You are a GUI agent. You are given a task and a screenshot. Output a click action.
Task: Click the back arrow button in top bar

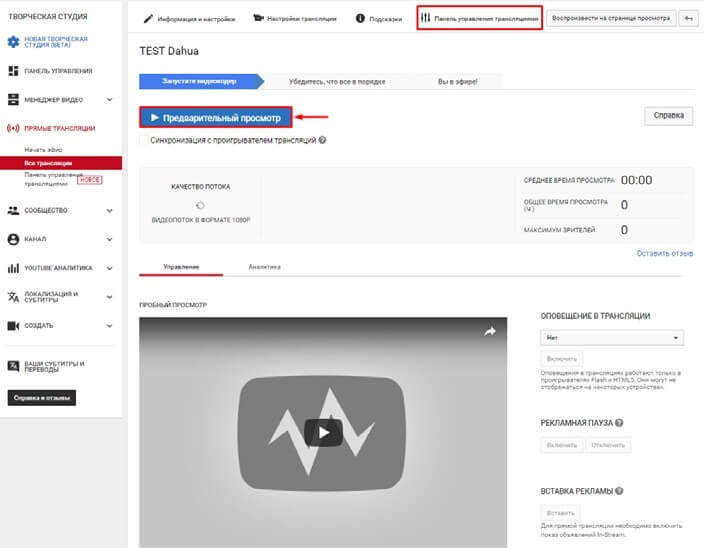[688, 18]
